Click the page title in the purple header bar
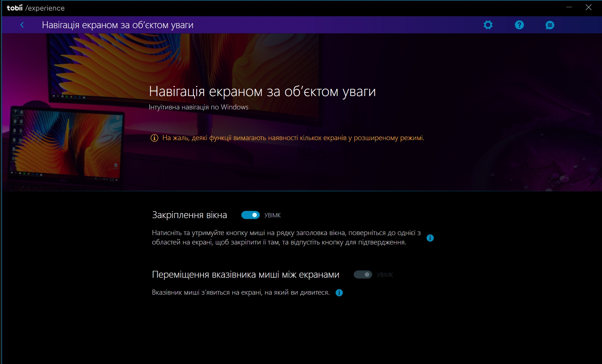This screenshot has width=602, height=364. pyautogui.click(x=118, y=25)
